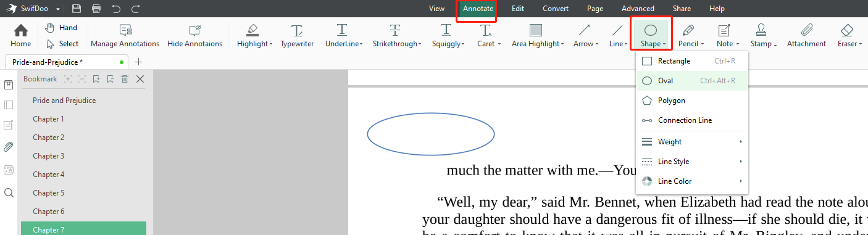Image resolution: width=868 pixels, height=235 pixels.
Task: Choose the Note tool
Action: point(727,36)
